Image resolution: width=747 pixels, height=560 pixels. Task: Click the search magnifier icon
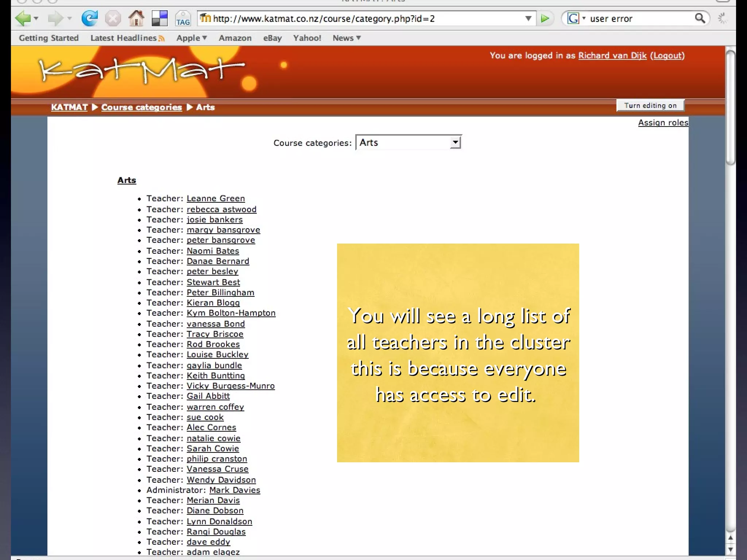(x=700, y=18)
